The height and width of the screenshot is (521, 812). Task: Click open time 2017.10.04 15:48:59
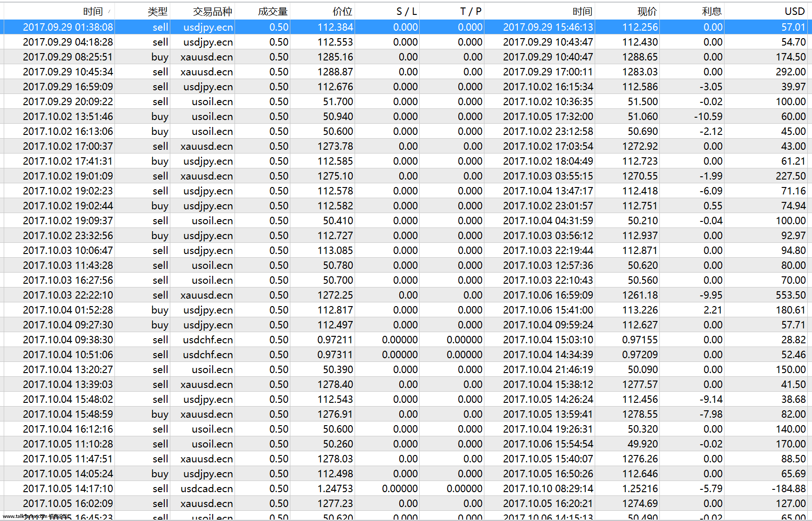68,414
